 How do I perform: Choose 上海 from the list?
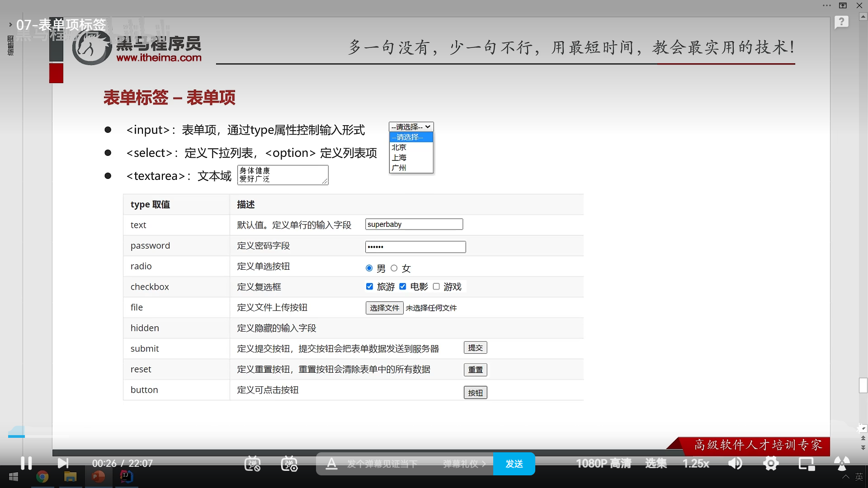point(399,158)
